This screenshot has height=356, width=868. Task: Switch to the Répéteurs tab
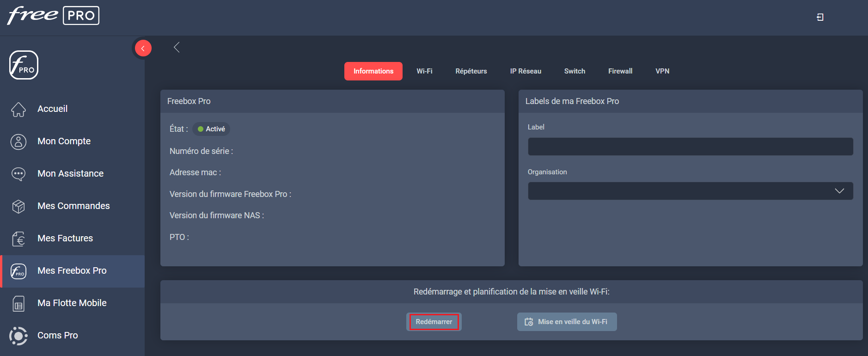pos(471,71)
